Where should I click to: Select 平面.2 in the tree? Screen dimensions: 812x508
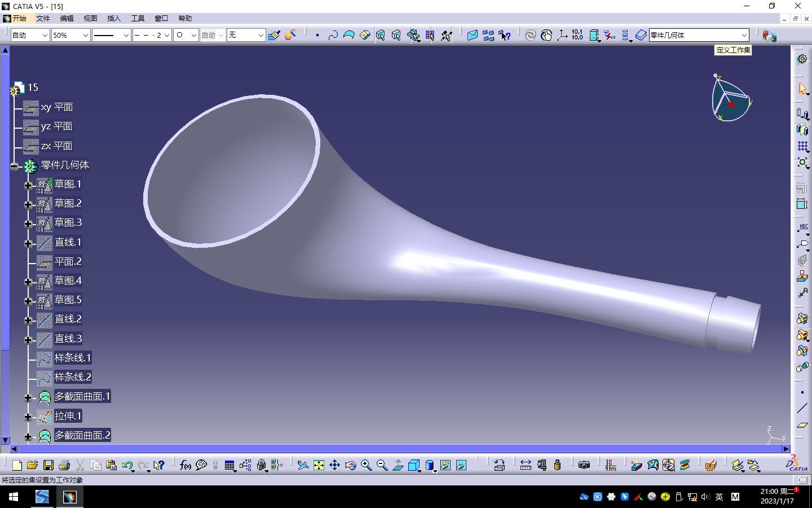point(68,261)
